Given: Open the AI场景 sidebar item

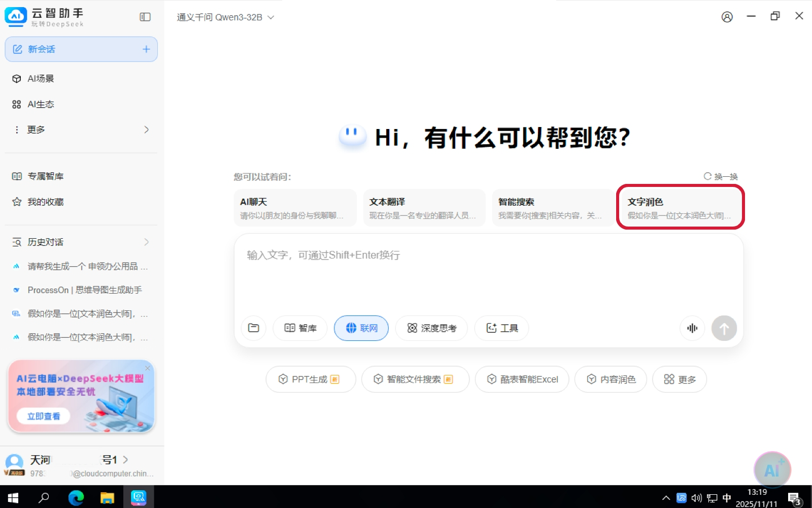Looking at the screenshot, I should coord(81,78).
